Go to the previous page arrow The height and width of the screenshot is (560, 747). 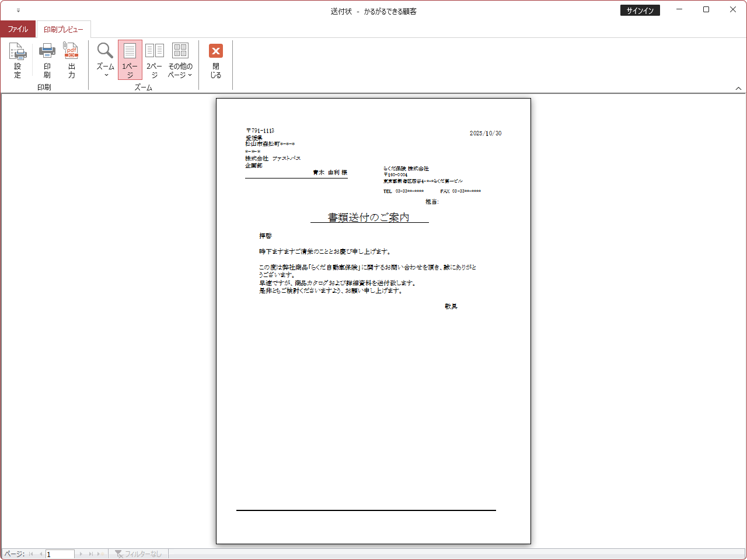pos(40,554)
